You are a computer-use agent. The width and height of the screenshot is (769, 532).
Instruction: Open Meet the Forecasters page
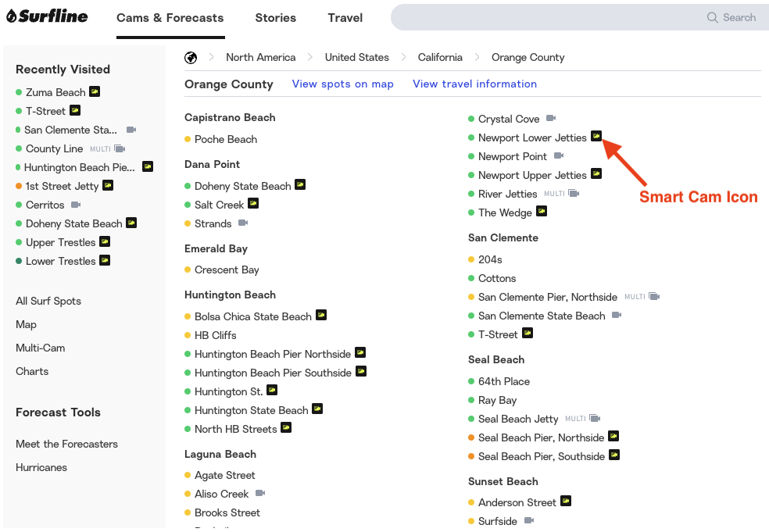[66, 445]
